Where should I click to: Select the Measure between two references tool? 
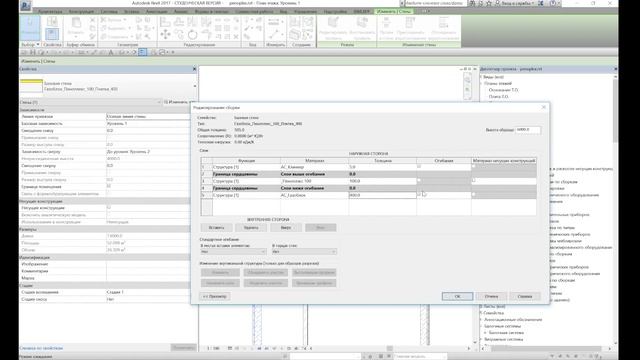274,22
